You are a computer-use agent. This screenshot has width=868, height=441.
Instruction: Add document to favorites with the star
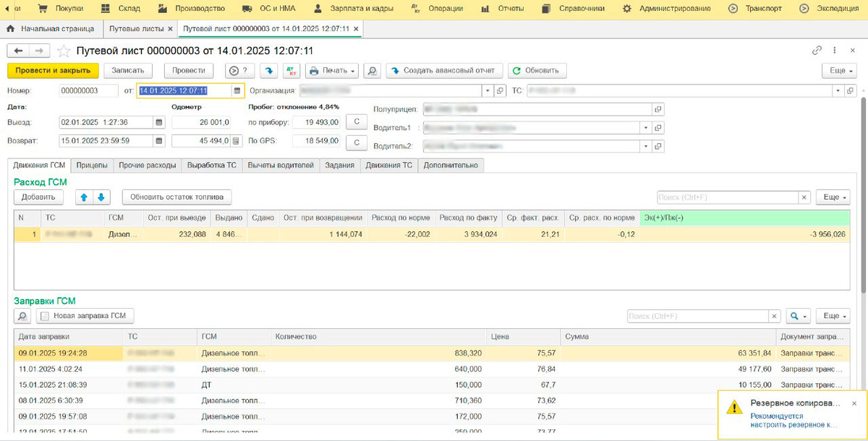tap(64, 51)
